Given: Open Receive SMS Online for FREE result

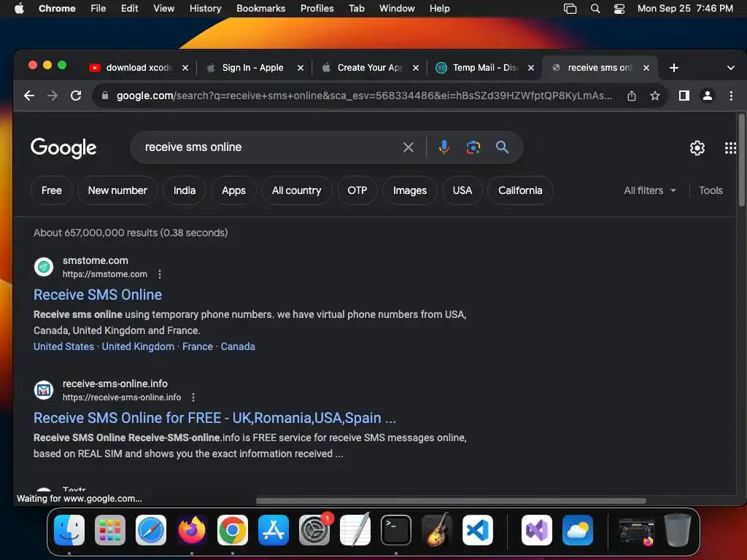Looking at the screenshot, I should point(214,418).
